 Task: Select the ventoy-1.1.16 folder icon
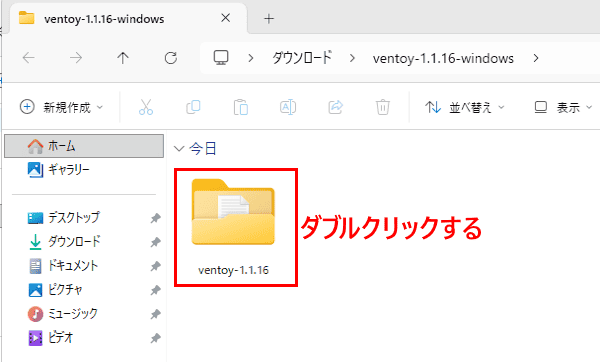coord(233,212)
